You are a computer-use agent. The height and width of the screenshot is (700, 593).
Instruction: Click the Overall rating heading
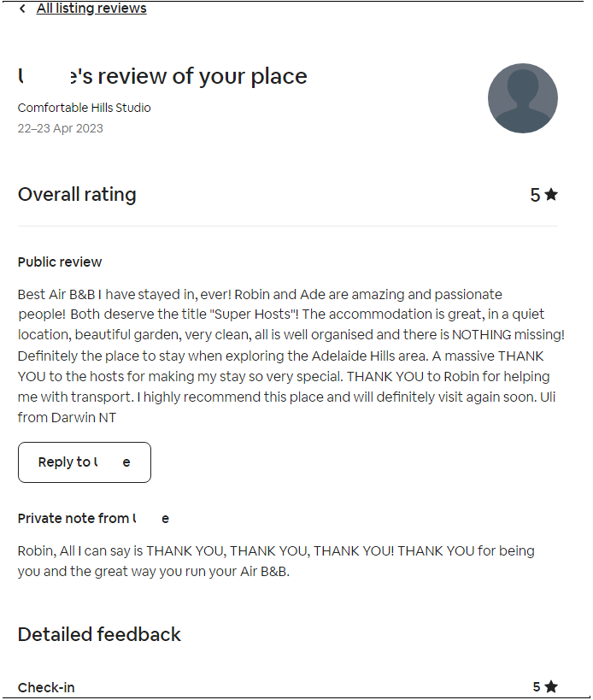77,195
